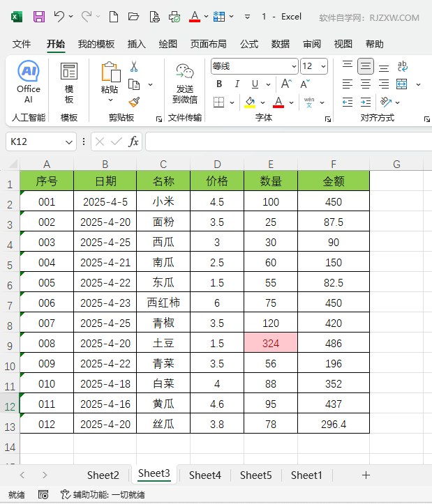The width and height of the screenshot is (432, 504).
Task: Open underline style dropdown arrow
Action: [268, 84]
